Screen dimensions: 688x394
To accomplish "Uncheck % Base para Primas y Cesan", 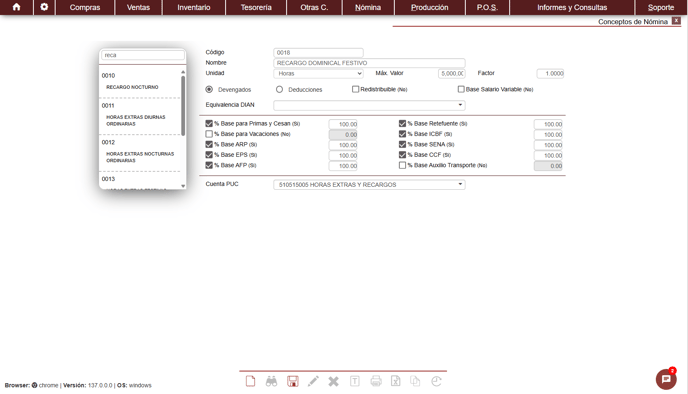I will (x=209, y=124).
